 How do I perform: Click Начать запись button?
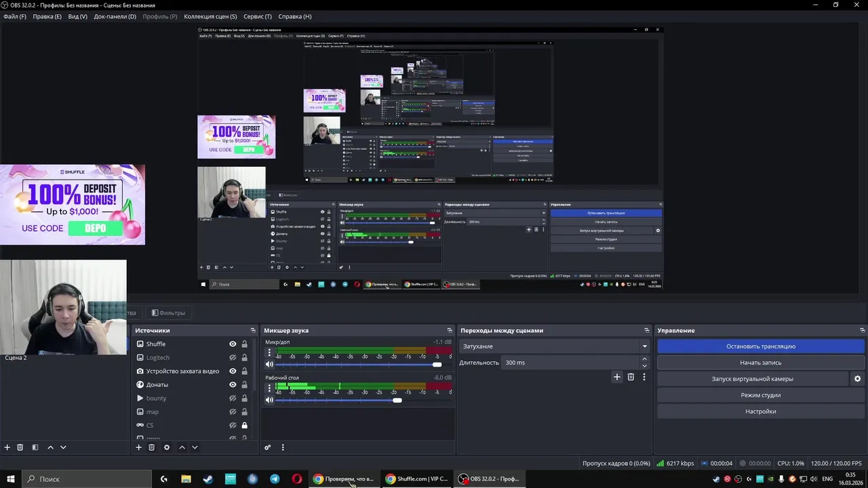coord(761,363)
